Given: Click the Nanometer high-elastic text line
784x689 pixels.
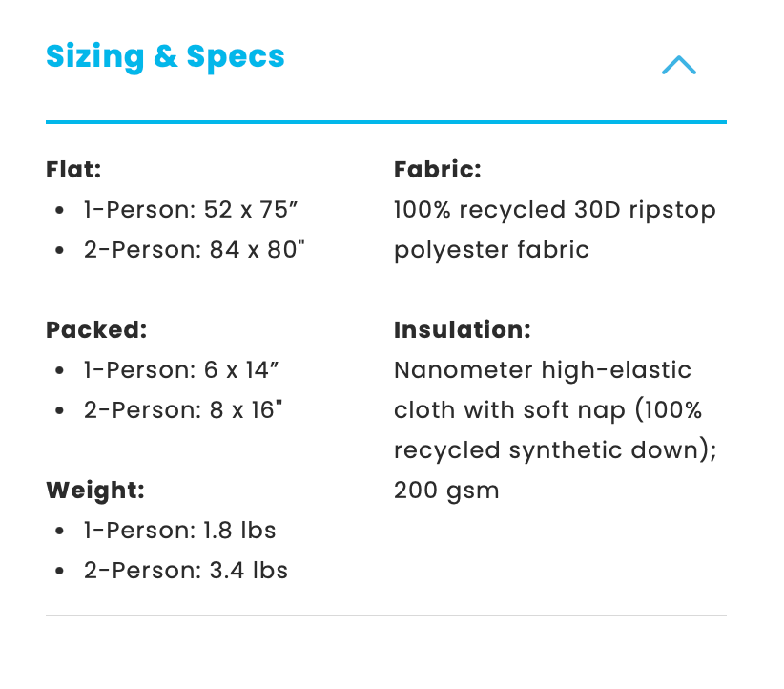Looking at the screenshot, I should (543, 370).
